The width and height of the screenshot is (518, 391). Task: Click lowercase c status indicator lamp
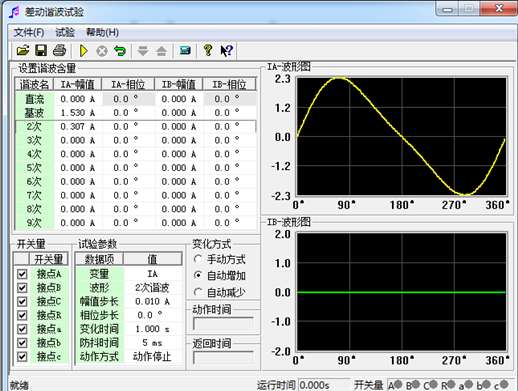point(504,384)
